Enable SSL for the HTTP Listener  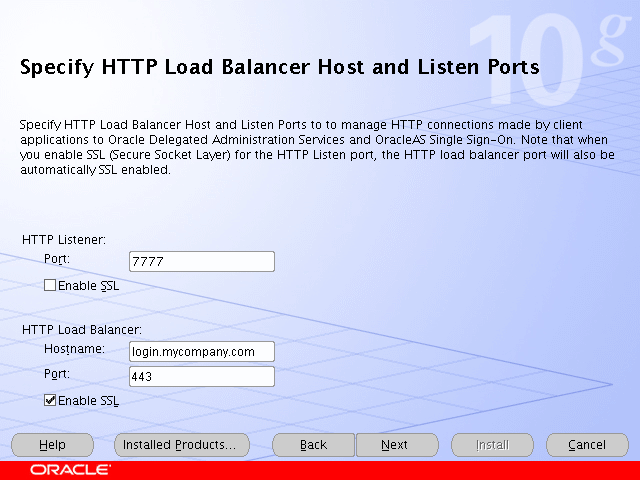point(50,285)
